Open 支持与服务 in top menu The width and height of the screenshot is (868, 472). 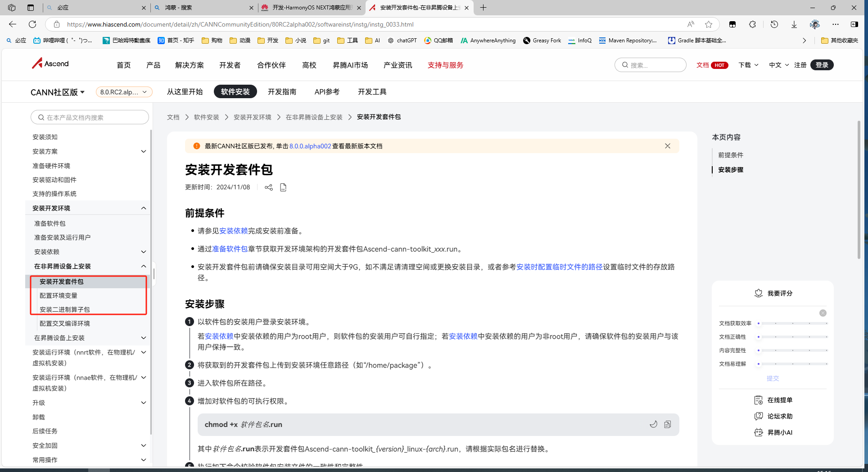click(445, 65)
